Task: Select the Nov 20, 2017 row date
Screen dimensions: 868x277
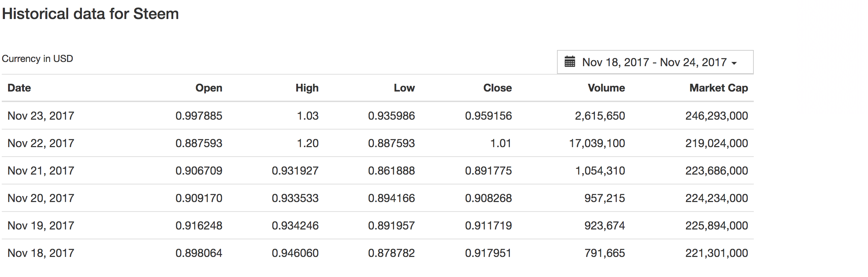Action: coord(41,198)
